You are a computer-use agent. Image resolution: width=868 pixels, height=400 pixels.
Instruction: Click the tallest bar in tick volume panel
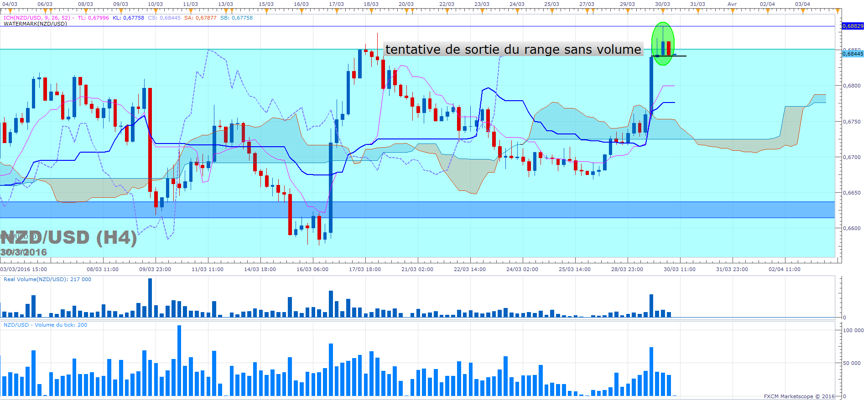[179, 360]
